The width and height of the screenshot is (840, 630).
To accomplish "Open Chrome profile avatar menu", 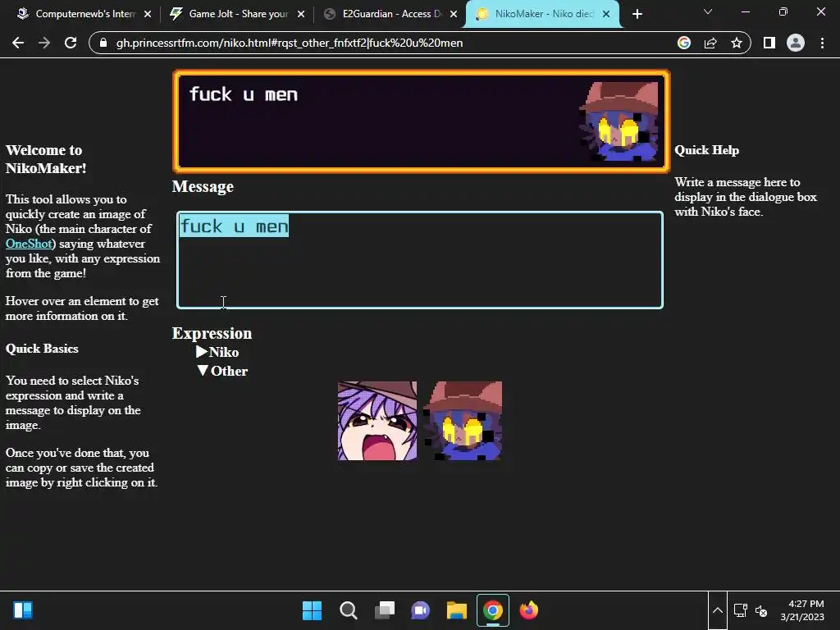I will coord(796,43).
